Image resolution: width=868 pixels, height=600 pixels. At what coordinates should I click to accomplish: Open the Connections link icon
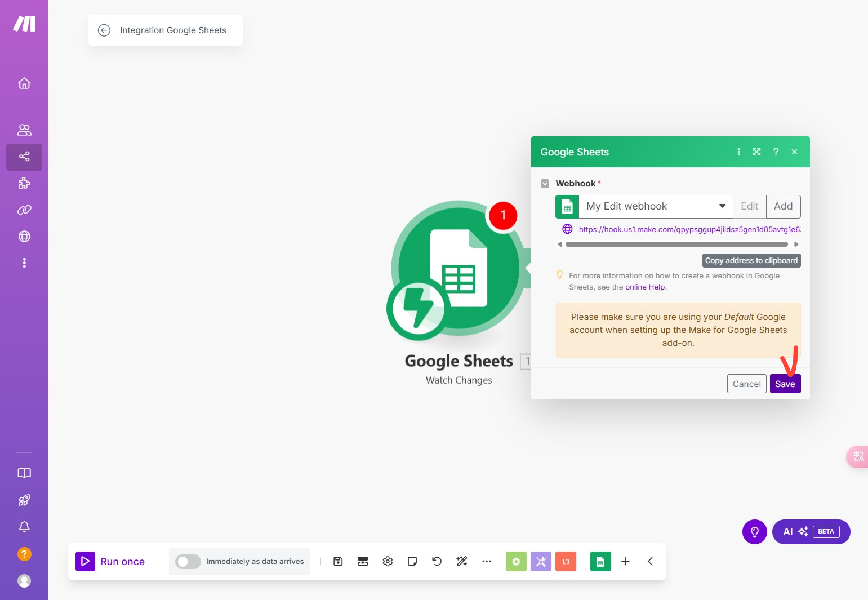point(24,210)
